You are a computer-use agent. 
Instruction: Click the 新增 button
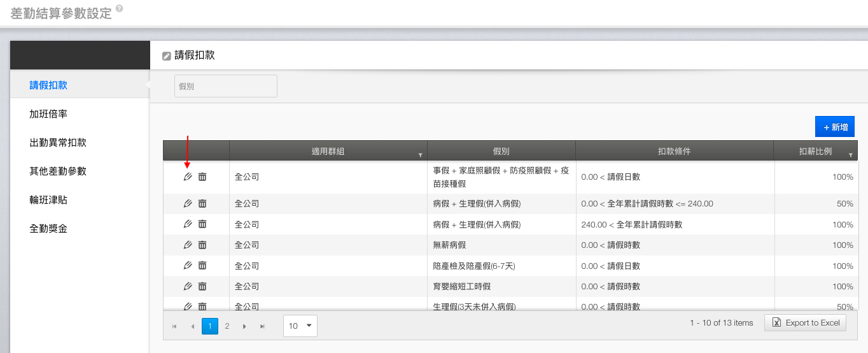[835, 127]
